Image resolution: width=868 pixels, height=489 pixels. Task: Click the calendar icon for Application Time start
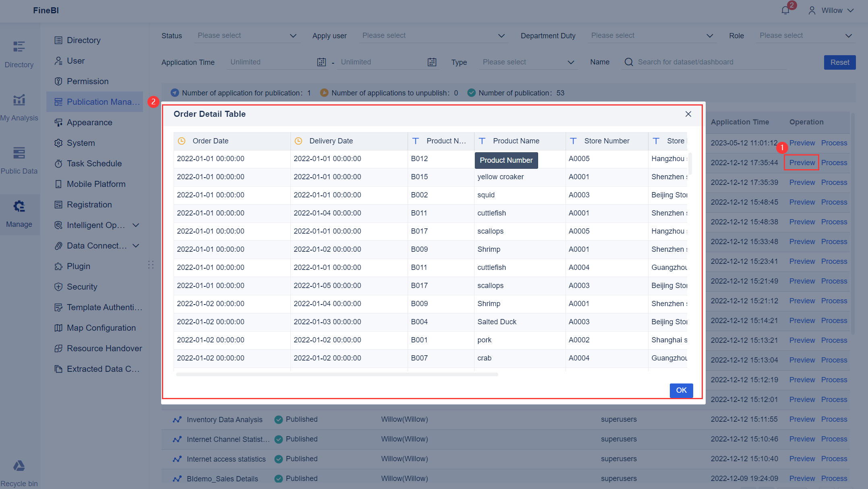point(321,62)
